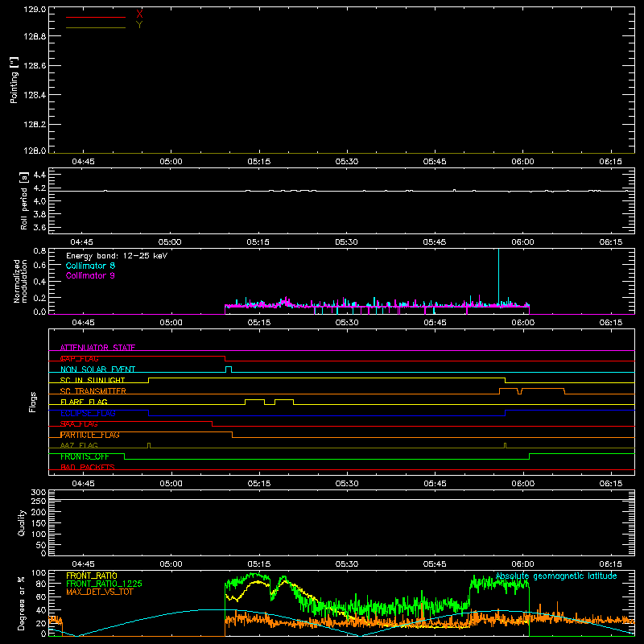Click the Collimator 9 legend entry
Image resolution: width=644 pixels, height=644 pixels.
[90, 275]
